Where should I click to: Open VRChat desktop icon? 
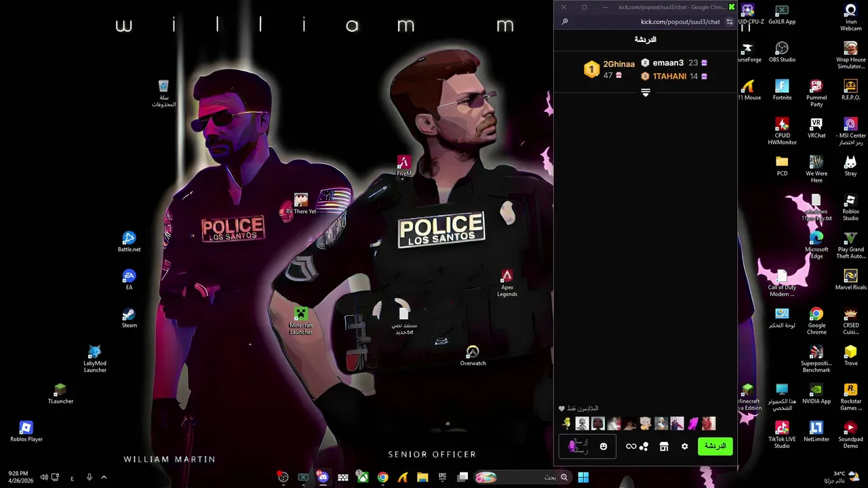click(816, 128)
